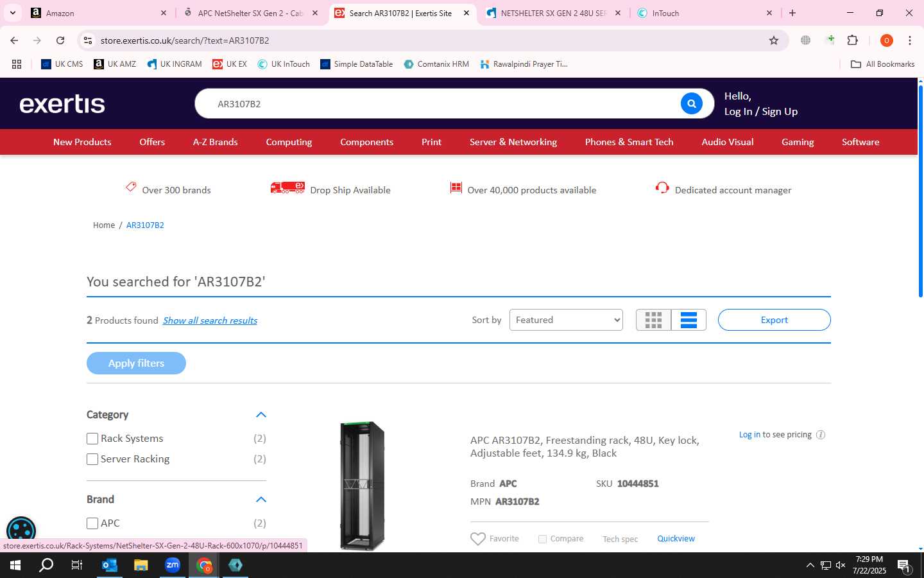Collapse the Category filter section

point(261,415)
